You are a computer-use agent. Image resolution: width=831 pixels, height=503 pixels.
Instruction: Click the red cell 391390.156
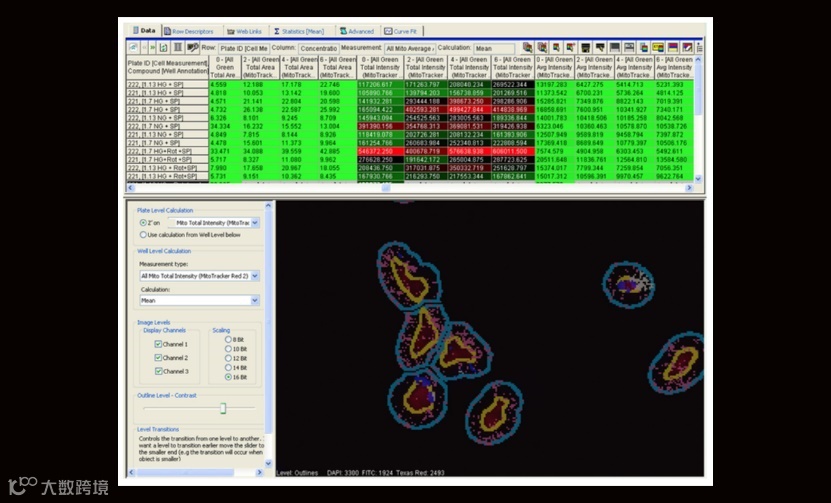pos(380,126)
